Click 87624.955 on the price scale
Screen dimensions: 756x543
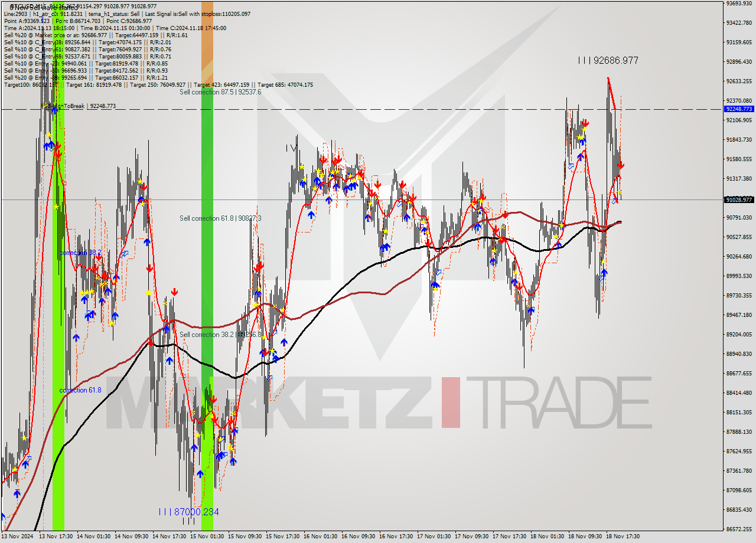click(x=739, y=451)
